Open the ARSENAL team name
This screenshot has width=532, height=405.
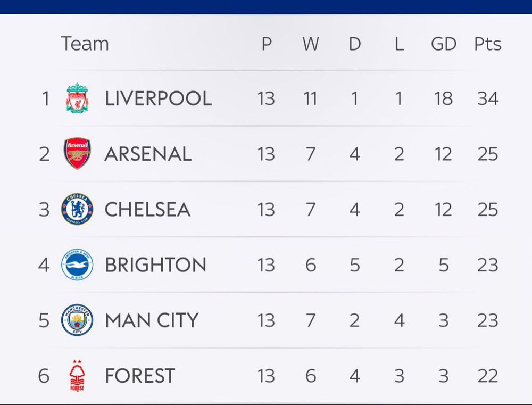[x=148, y=154]
